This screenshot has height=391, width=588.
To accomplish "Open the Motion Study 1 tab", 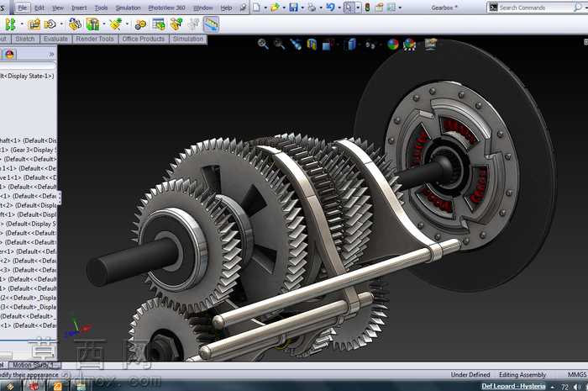I will point(33,365).
